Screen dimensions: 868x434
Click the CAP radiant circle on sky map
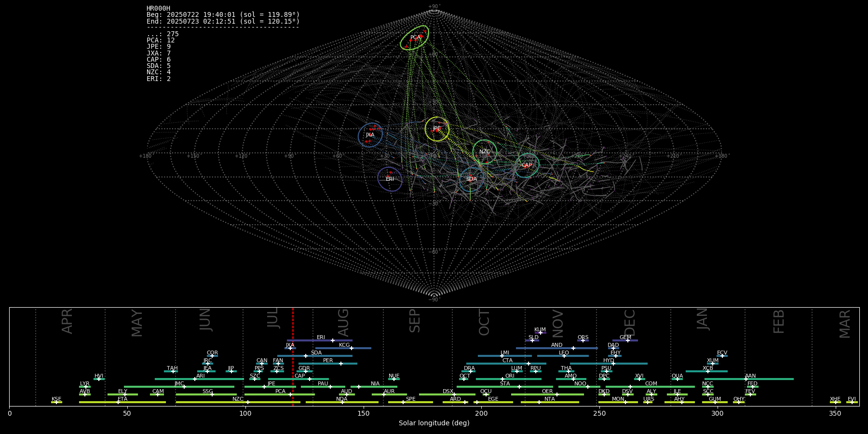527,165
